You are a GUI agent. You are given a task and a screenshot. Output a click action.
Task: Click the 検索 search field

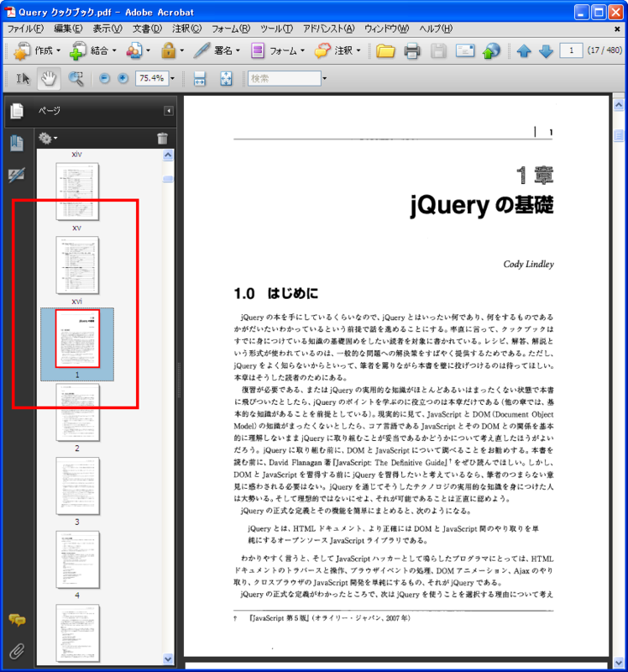(285, 78)
